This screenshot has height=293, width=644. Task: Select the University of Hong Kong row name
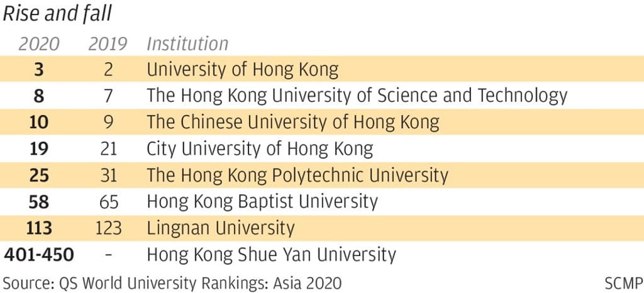coord(243,69)
